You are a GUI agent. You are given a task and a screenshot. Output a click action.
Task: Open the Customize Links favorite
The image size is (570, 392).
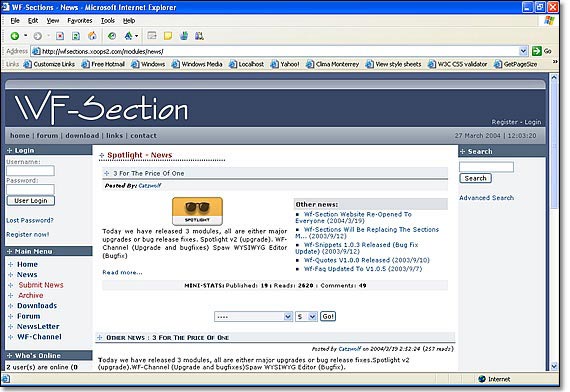49,64
